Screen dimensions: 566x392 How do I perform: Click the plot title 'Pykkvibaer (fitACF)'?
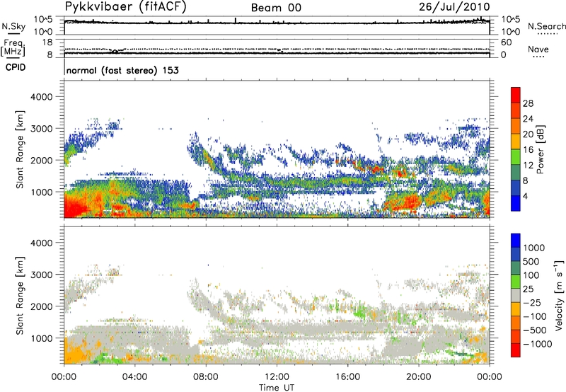tap(125, 7)
